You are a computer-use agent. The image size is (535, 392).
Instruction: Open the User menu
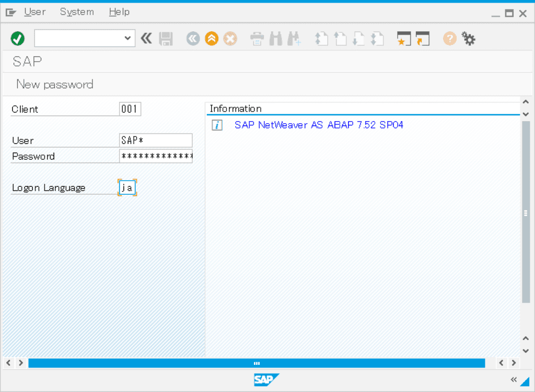click(35, 12)
